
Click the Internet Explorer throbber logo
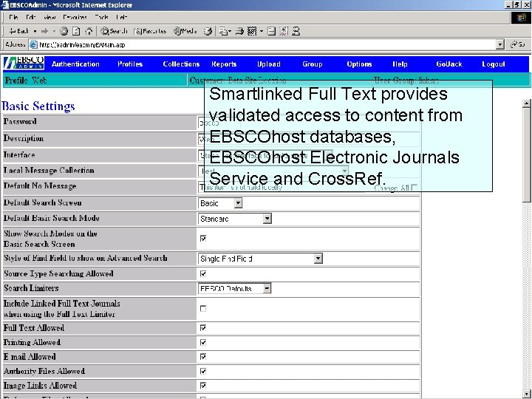(x=521, y=17)
